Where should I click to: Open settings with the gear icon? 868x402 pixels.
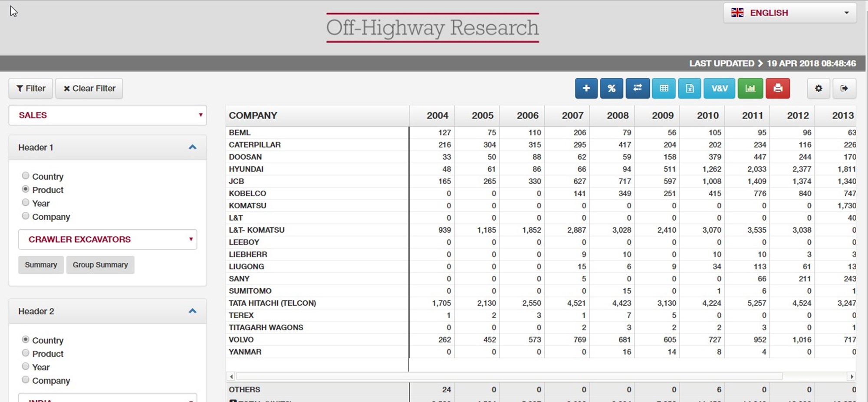click(x=819, y=89)
